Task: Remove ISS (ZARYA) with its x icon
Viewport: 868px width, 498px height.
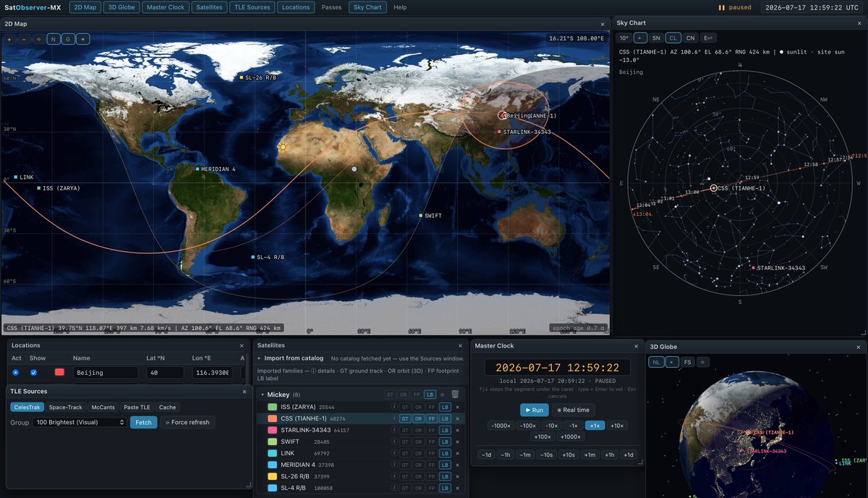Action: point(457,408)
